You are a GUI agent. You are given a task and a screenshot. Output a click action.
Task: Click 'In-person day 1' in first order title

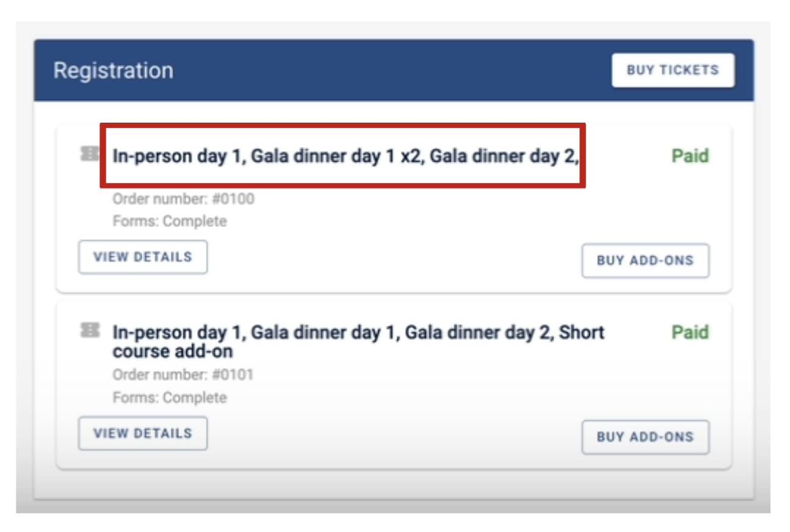pos(178,157)
